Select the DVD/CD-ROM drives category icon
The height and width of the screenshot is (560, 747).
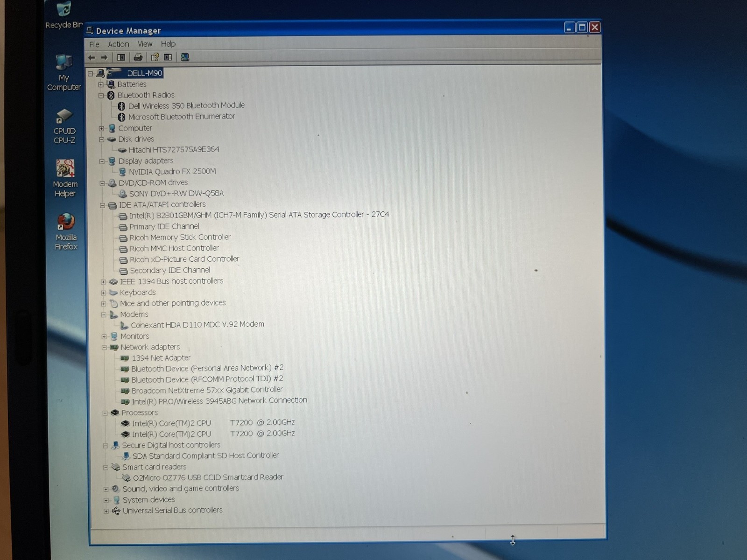112,183
